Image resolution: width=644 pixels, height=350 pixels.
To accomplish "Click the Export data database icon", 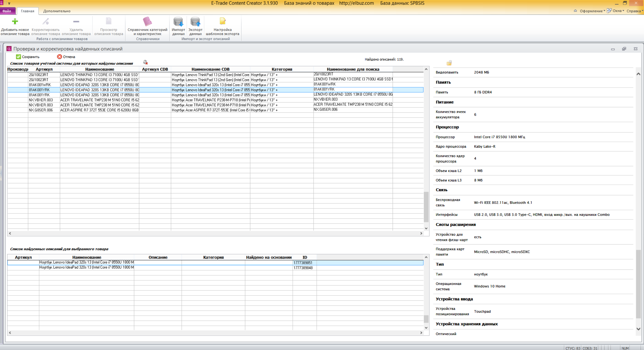I will click(195, 21).
